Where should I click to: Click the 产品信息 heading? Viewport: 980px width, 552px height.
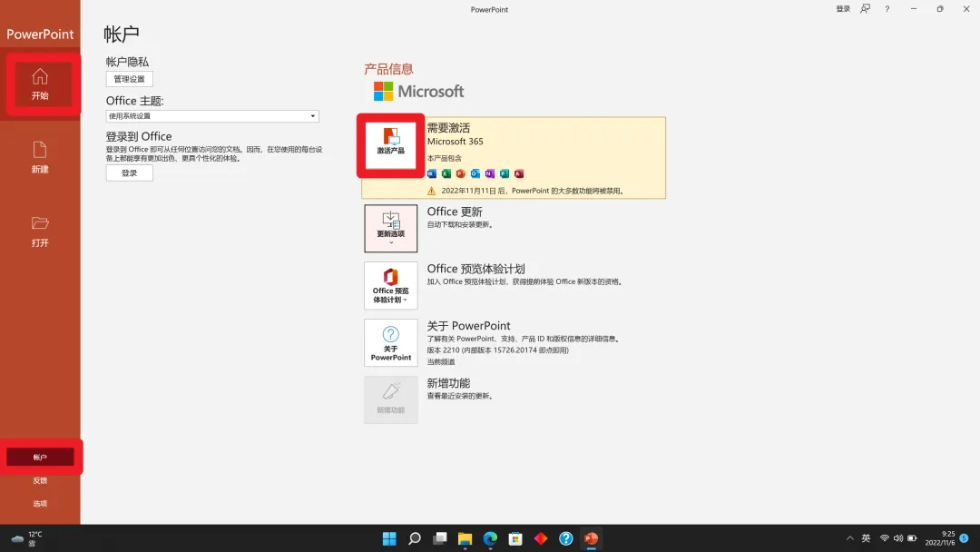click(388, 69)
